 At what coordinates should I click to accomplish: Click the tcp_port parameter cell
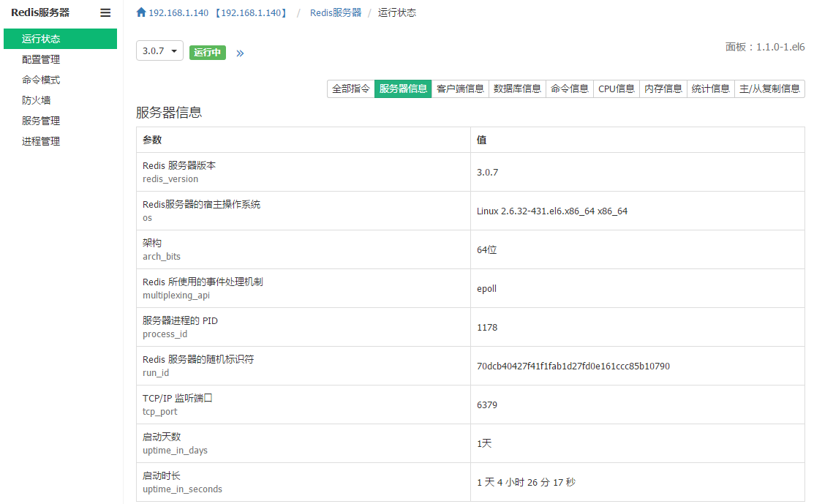pos(304,405)
